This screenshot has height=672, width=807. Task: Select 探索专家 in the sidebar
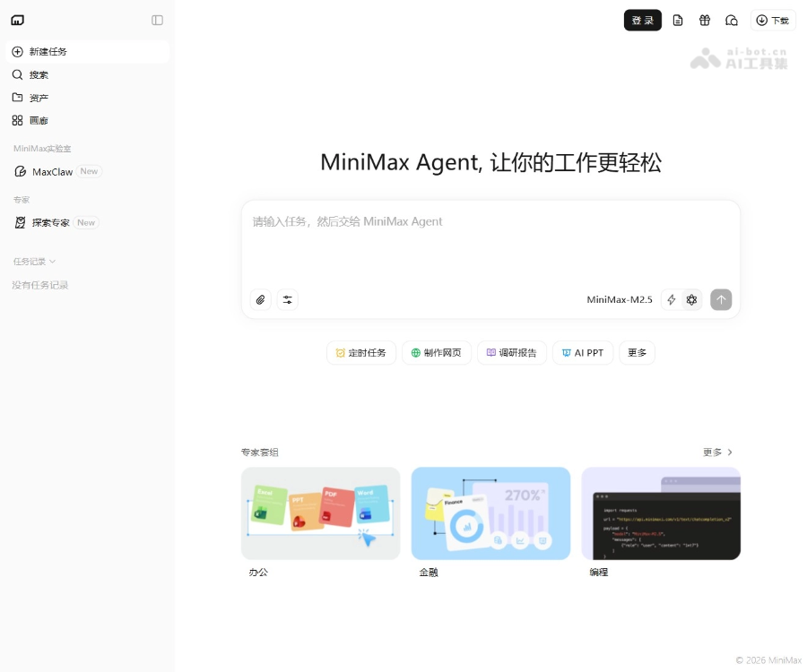51,222
